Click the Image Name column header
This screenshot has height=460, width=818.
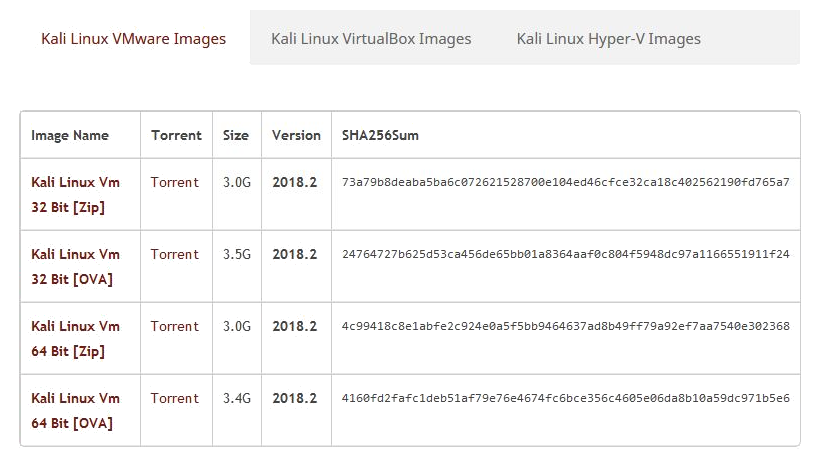tap(70, 135)
